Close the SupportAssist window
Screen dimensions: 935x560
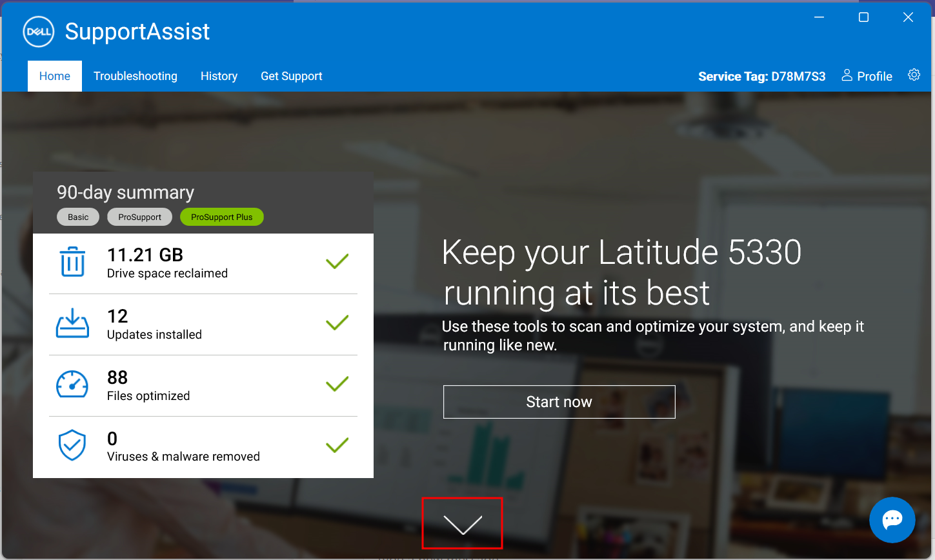(x=908, y=17)
